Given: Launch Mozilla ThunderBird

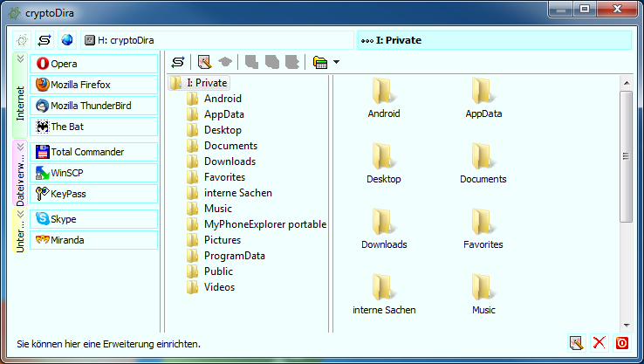Looking at the screenshot, I should tap(93, 106).
